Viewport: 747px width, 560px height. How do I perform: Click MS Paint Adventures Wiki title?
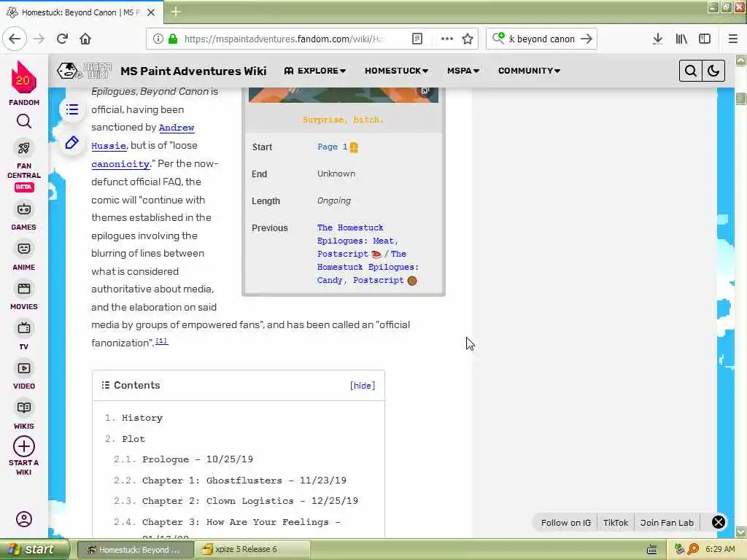pyautogui.click(x=193, y=71)
